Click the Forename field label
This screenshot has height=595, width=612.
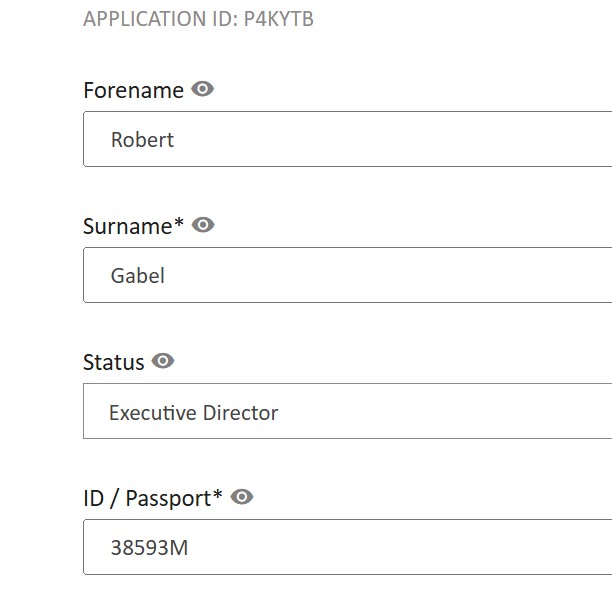click(133, 90)
